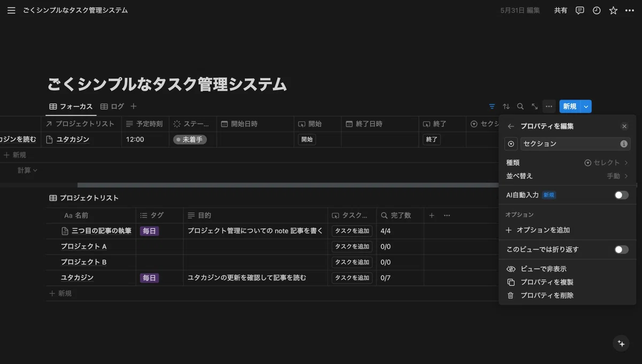Image resolution: width=642 pixels, height=364 pixels.
Task: Toggle the AI自動入力 switch
Action: (x=621, y=195)
